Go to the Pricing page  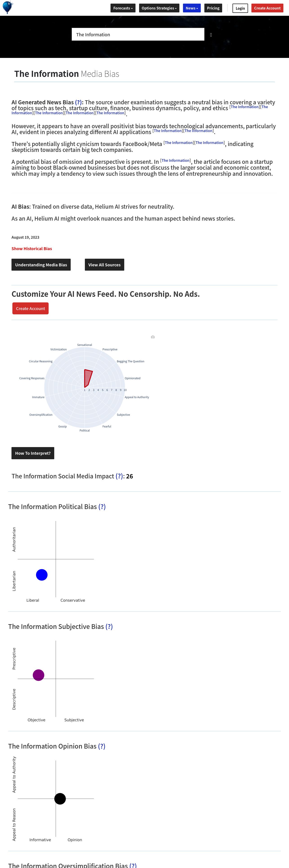click(213, 8)
